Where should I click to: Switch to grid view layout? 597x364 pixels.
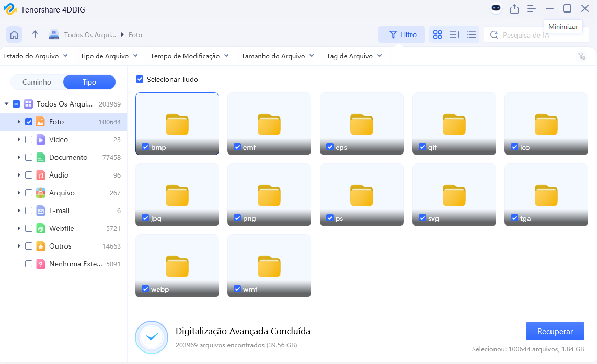click(x=437, y=34)
